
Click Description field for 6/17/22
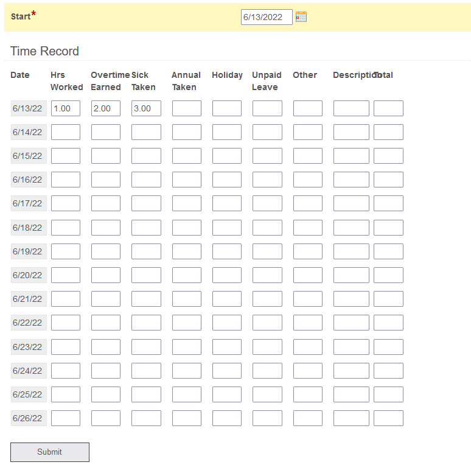pos(351,203)
